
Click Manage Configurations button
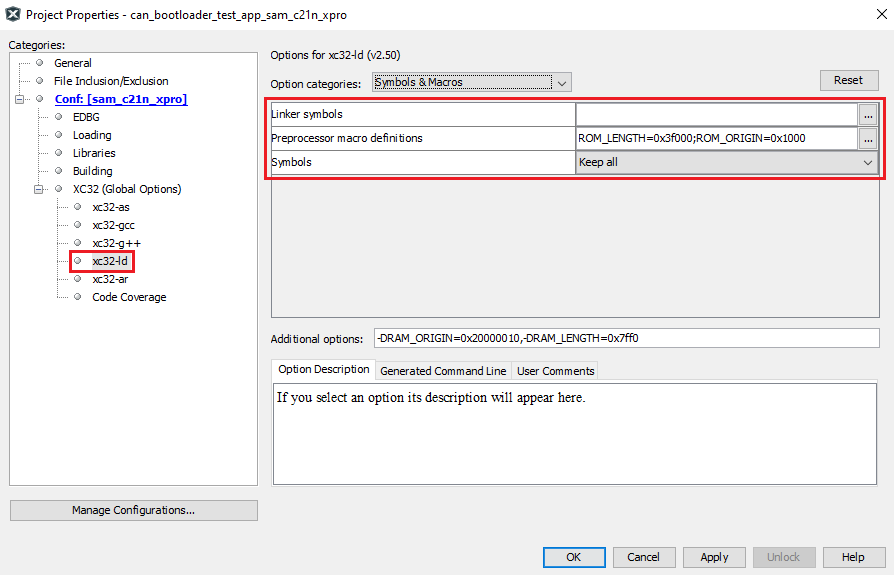click(x=133, y=510)
